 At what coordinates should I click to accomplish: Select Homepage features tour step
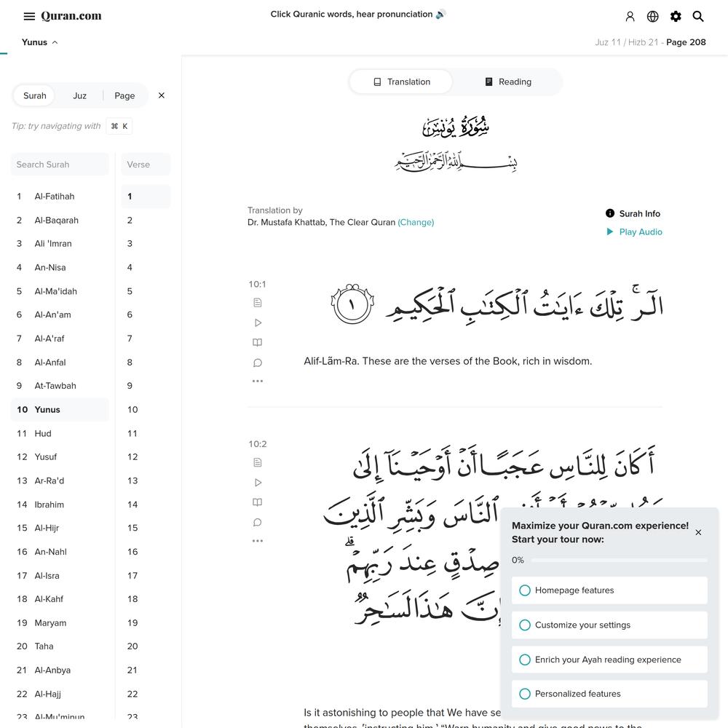click(x=609, y=590)
